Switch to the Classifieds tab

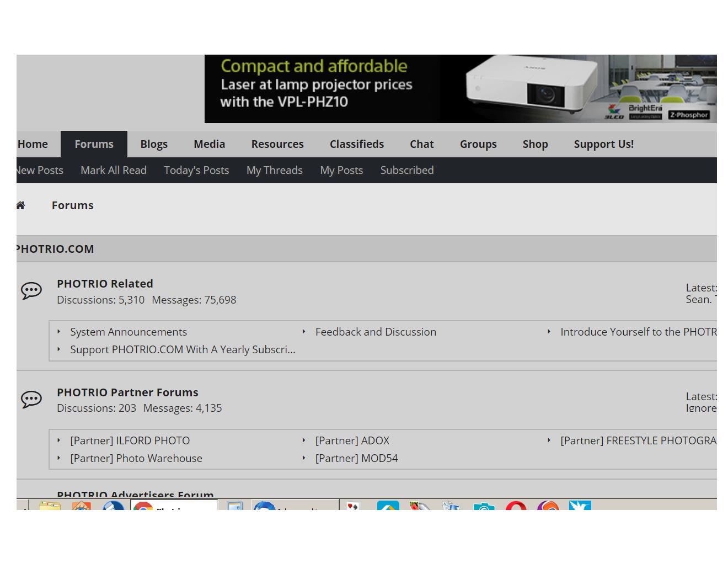pos(356,144)
